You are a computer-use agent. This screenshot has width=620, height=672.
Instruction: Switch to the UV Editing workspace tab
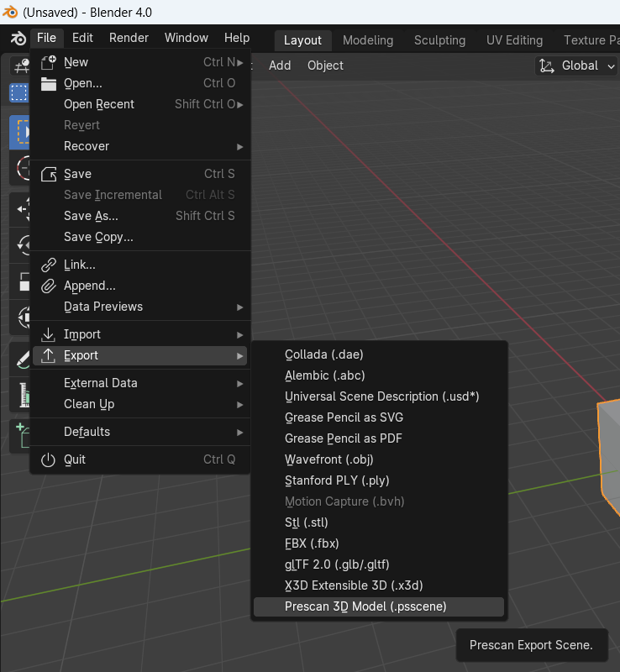point(514,40)
